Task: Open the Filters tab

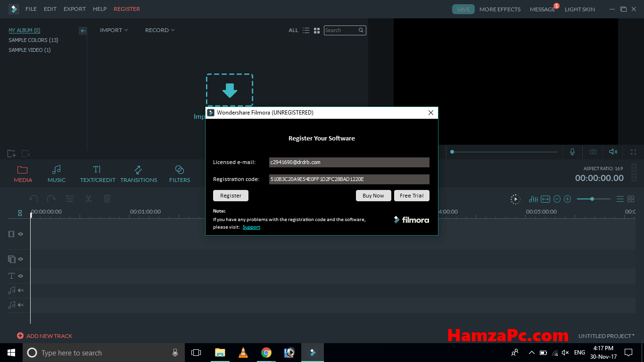Action: [180, 174]
